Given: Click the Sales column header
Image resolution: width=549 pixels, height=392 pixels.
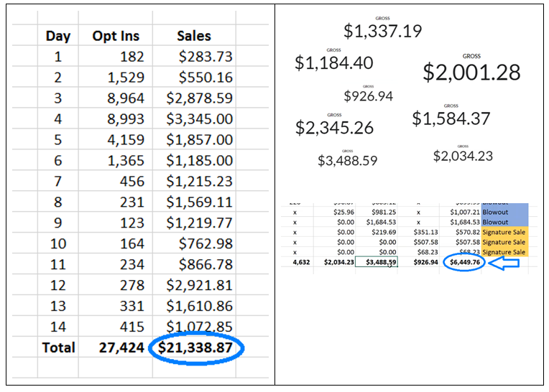Looking at the screenshot, I should tap(194, 35).
